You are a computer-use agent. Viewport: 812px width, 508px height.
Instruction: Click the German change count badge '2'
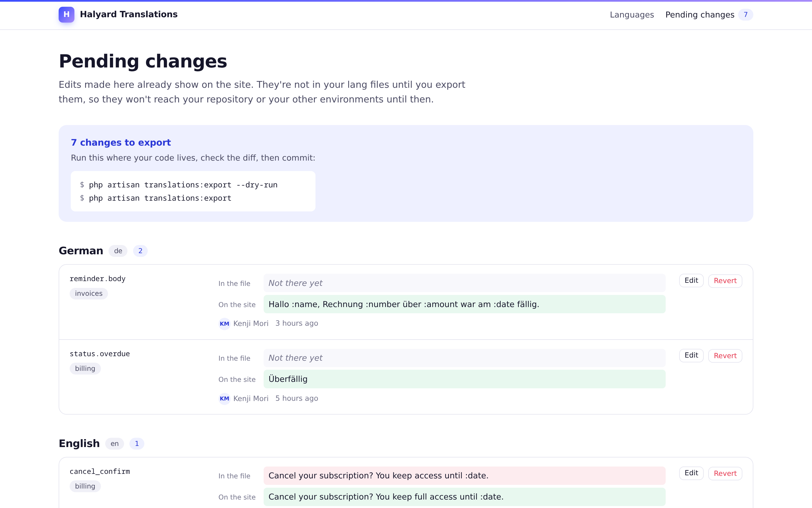pos(140,251)
